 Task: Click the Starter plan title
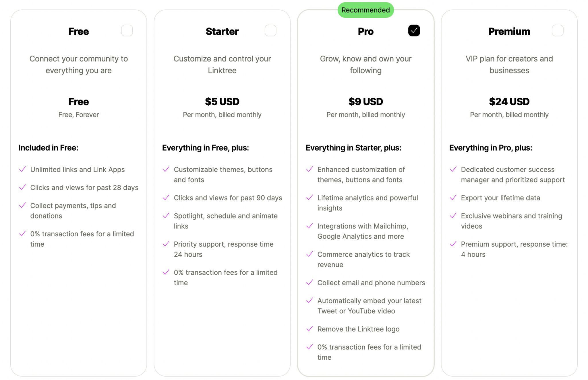click(222, 31)
